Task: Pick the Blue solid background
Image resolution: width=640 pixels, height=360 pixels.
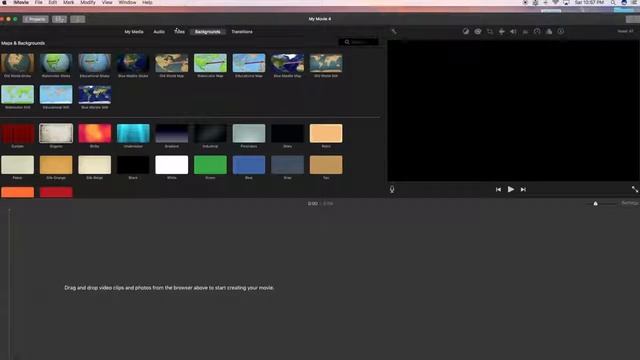Action: pos(249,165)
